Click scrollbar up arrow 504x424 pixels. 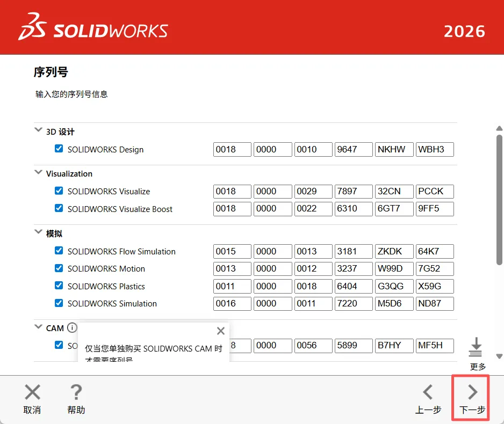(x=499, y=128)
